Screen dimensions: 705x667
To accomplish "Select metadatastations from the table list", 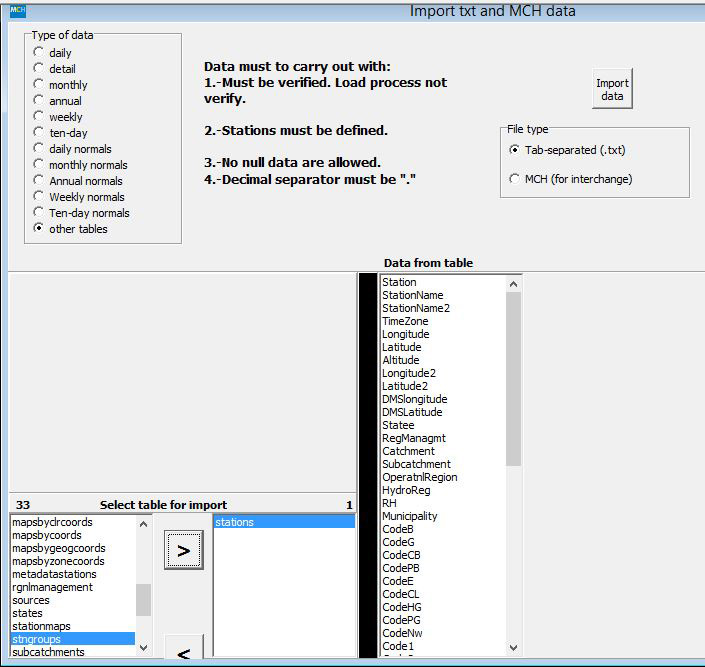I will [54, 574].
